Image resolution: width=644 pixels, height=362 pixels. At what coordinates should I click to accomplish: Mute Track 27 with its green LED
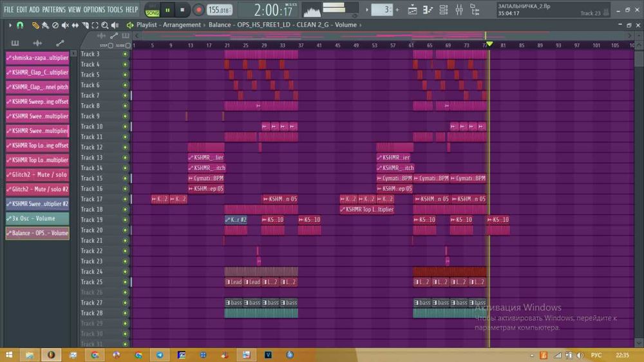125,303
